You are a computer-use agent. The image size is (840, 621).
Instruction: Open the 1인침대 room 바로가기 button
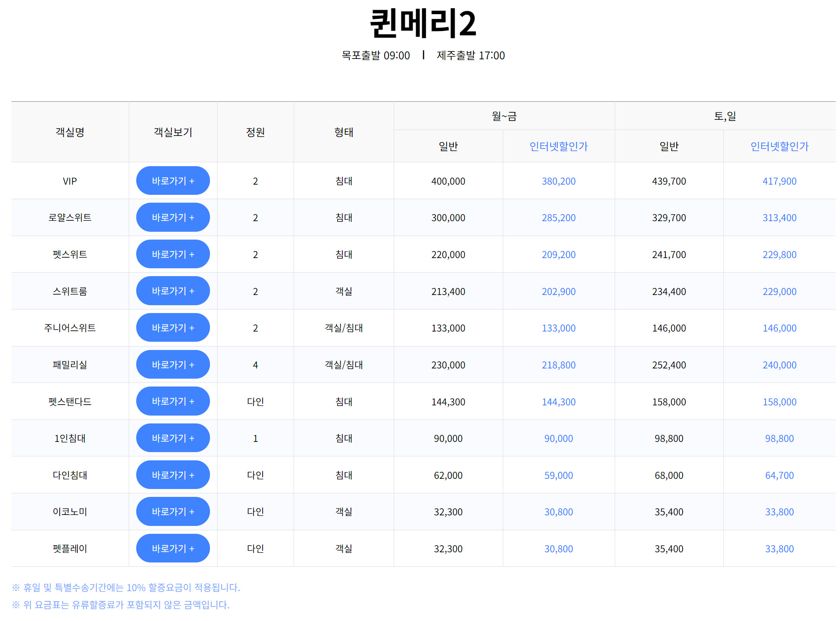(173, 438)
